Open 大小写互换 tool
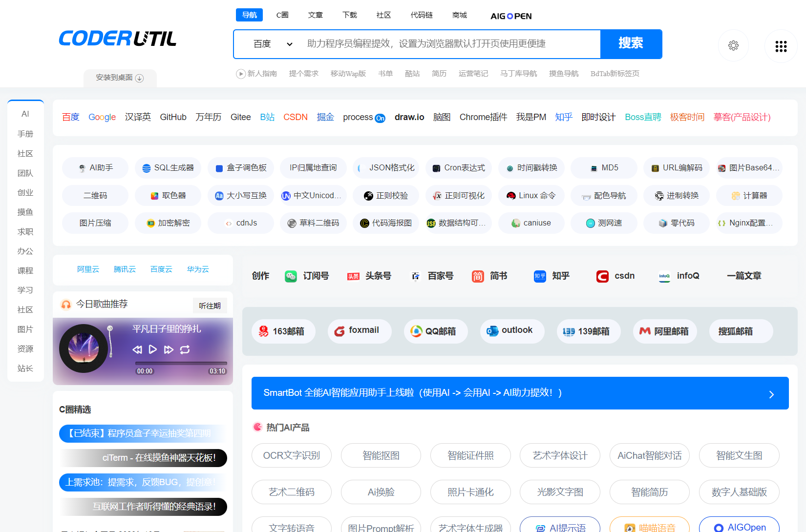 coord(241,196)
